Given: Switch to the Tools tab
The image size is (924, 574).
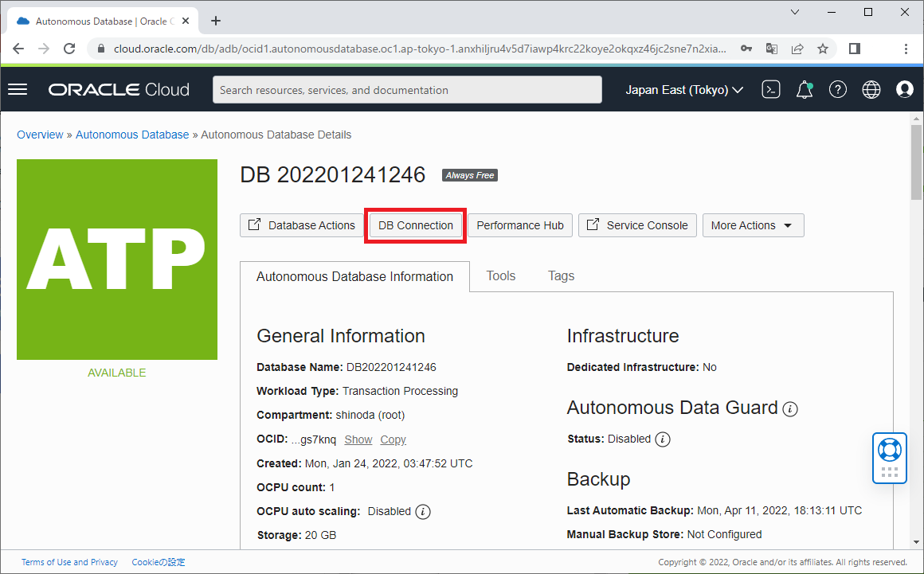Looking at the screenshot, I should (x=501, y=275).
